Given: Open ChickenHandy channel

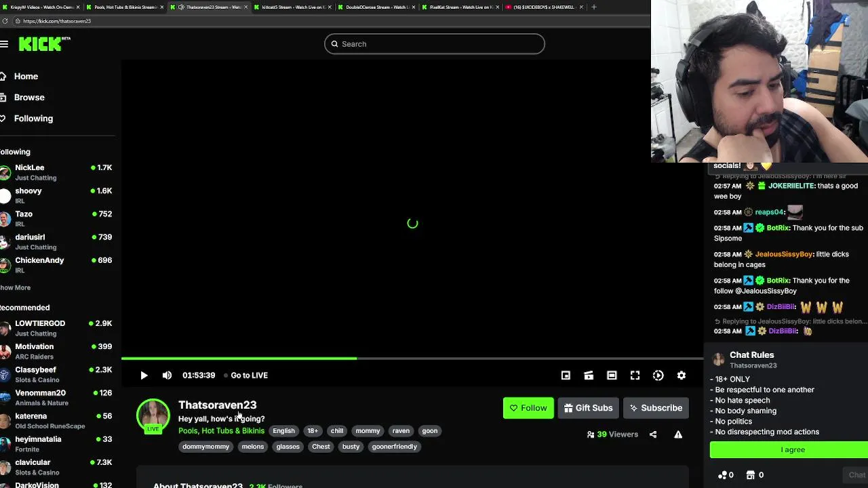Looking at the screenshot, I should [x=58, y=264].
